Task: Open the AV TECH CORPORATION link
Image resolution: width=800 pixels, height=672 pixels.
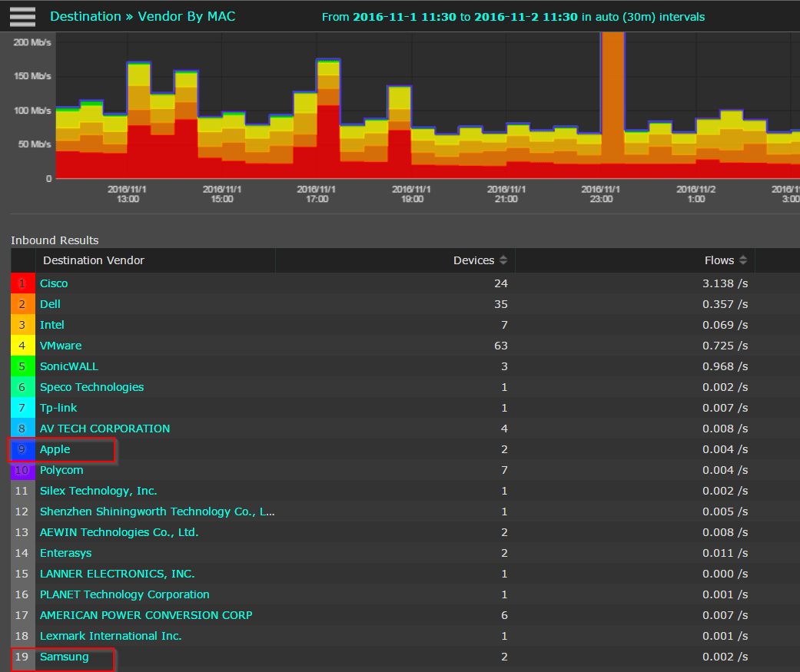Action: pyautogui.click(x=105, y=429)
